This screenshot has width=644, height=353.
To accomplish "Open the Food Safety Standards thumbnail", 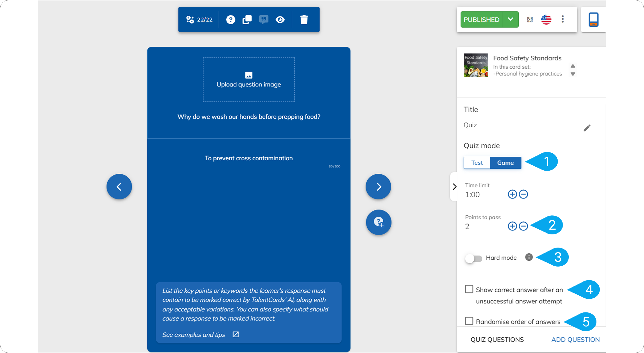I will [x=476, y=65].
